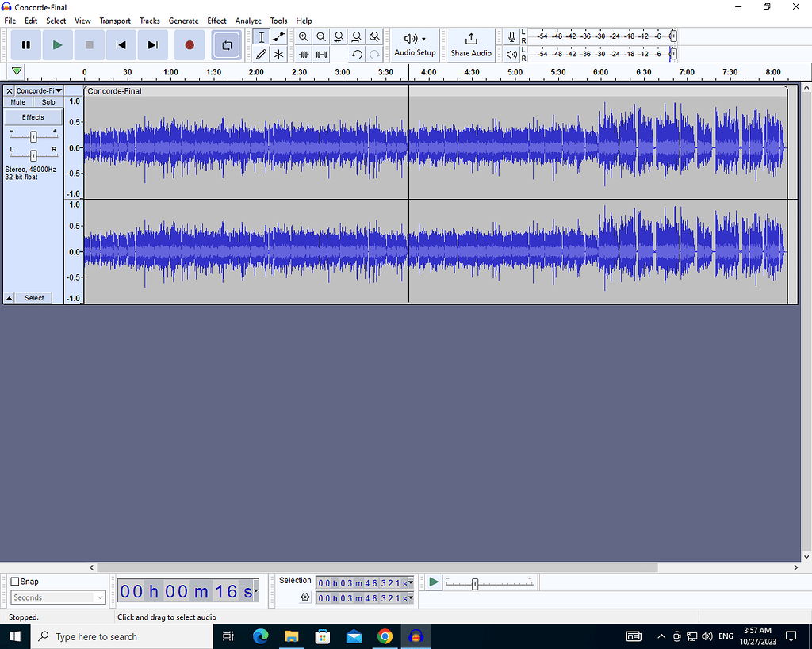Viewport: 812px width, 649px height.
Task: Mute the Concorde-Final track
Action: coord(17,101)
